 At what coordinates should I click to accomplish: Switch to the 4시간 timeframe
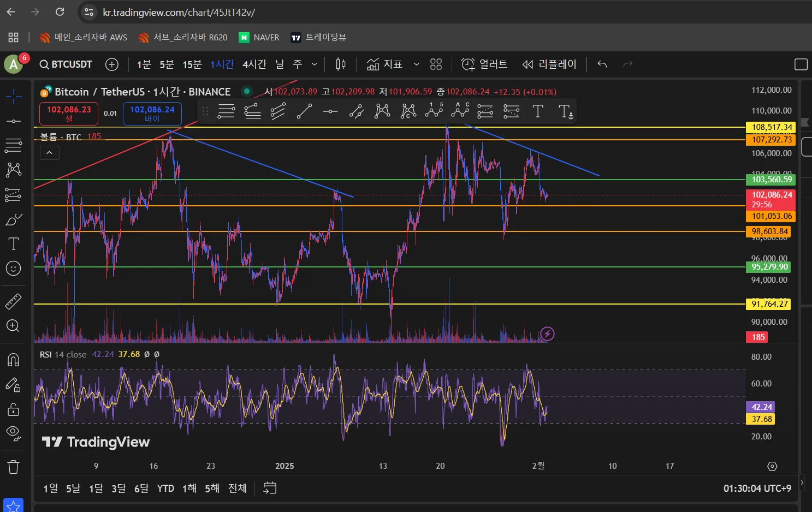[254, 64]
